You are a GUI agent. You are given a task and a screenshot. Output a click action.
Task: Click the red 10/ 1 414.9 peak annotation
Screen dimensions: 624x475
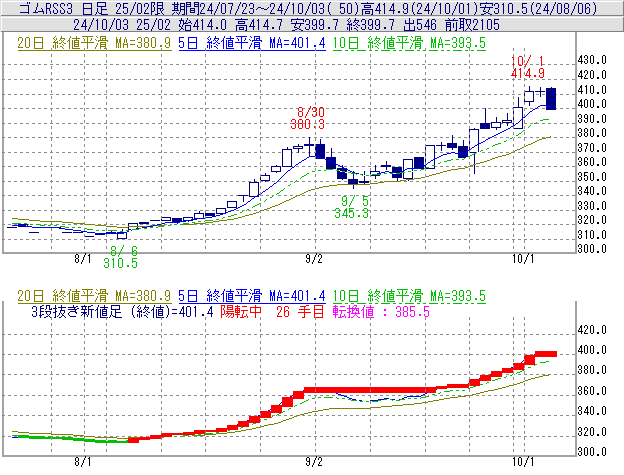point(528,67)
